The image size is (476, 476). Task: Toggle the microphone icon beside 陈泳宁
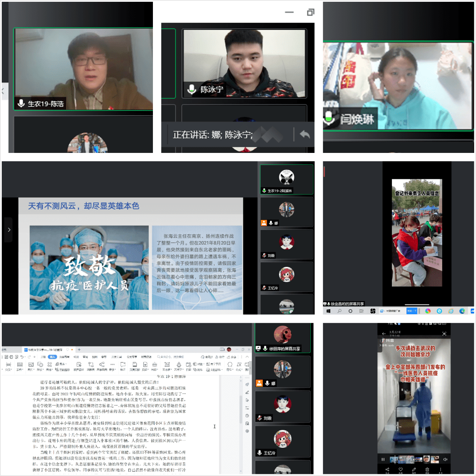pyautogui.click(x=192, y=89)
